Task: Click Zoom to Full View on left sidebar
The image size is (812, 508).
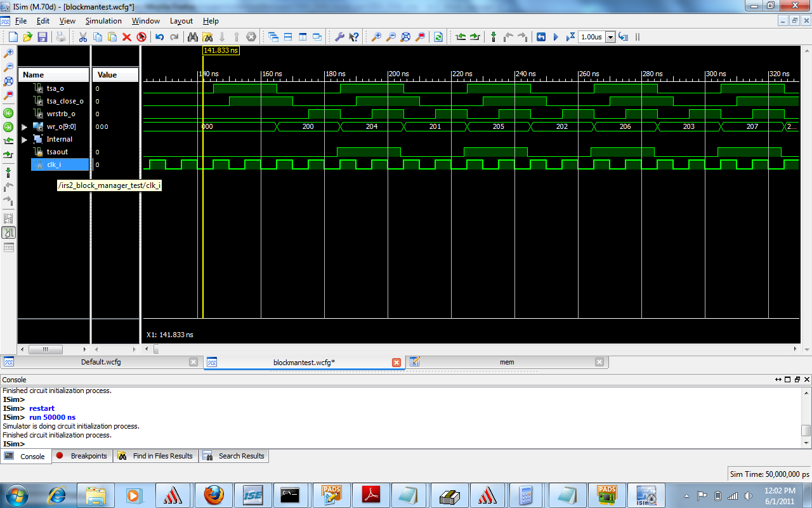Action: click(x=8, y=81)
